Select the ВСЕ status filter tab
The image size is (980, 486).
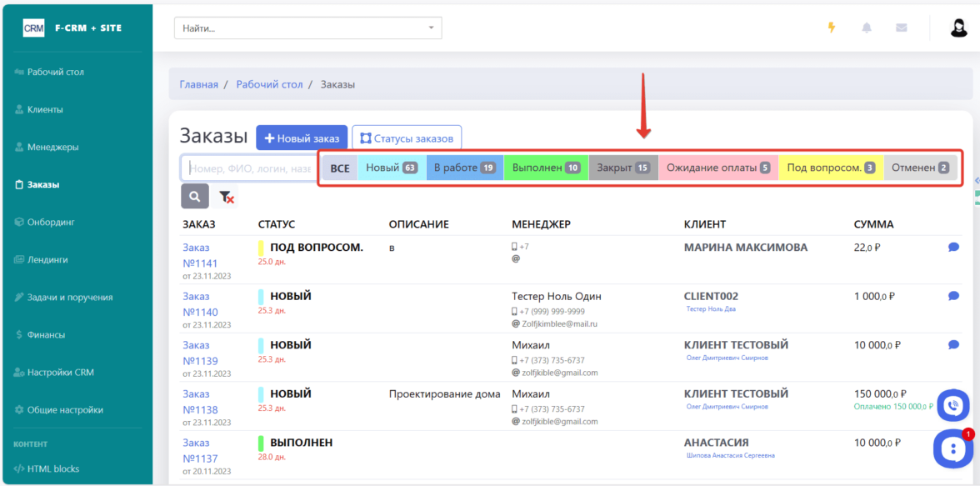(340, 168)
